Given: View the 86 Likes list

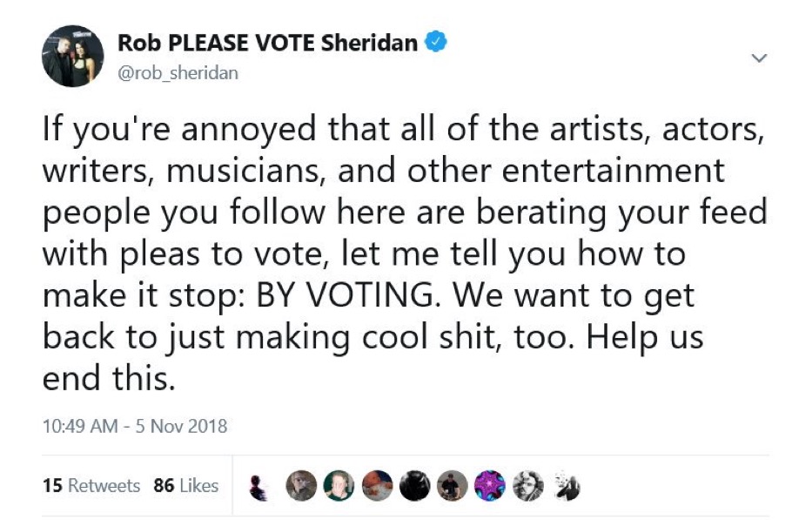Looking at the screenshot, I should coord(186,486).
